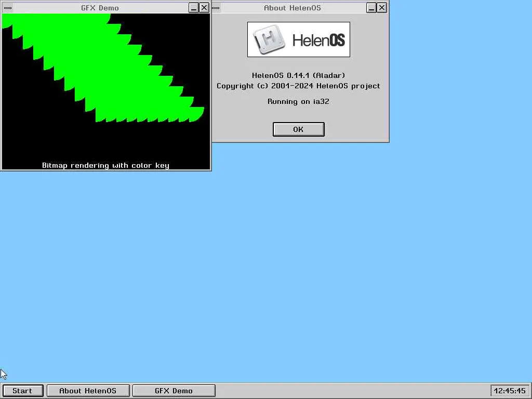Viewport: 532px width, 399px height.
Task: Check the taskbar clock showing 12:45:45
Action: click(x=510, y=391)
